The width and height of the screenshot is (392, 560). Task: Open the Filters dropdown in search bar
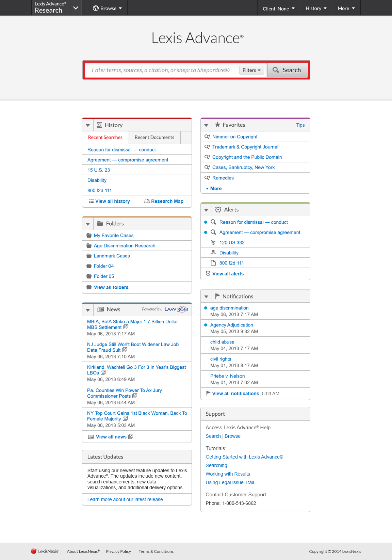(251, 70)
